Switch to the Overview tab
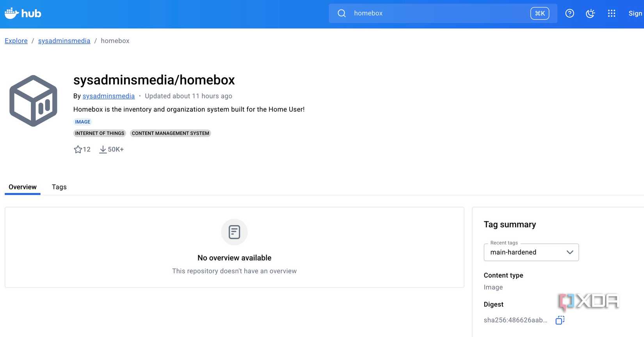 click(23, 187)
